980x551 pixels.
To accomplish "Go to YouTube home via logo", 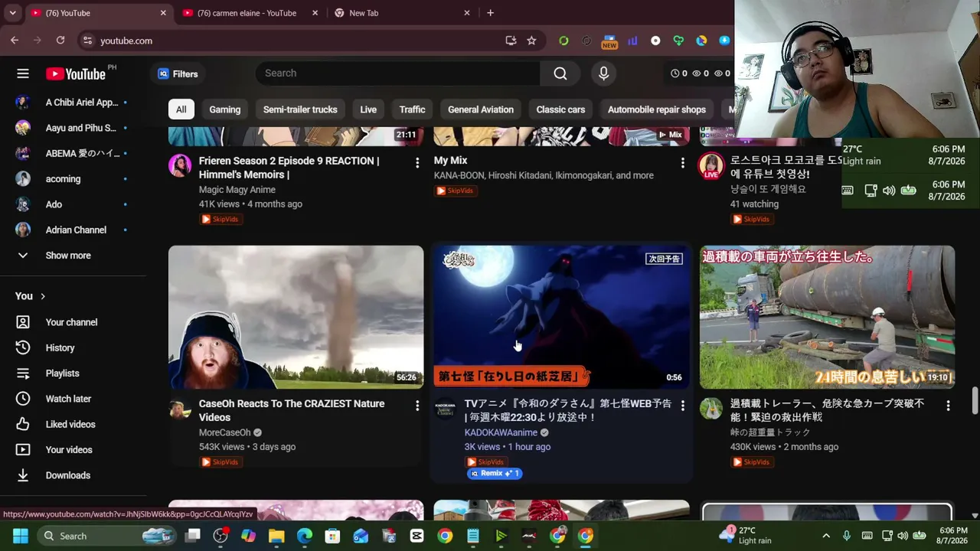I will coord(75,73).
